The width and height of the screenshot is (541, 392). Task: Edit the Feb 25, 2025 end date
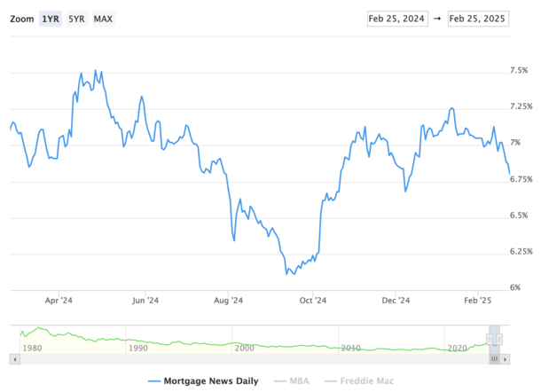pyautogui.click(x=478, y=19)
